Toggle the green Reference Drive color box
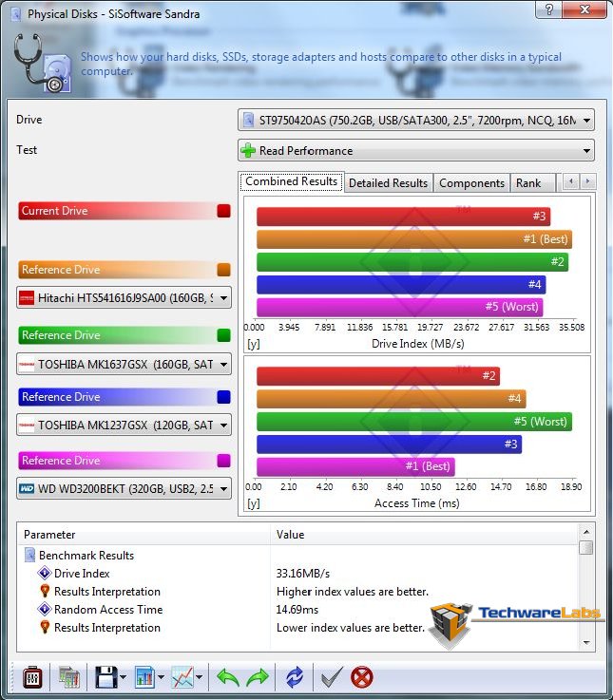Screen dimensions: 613x700 (224, 335)
